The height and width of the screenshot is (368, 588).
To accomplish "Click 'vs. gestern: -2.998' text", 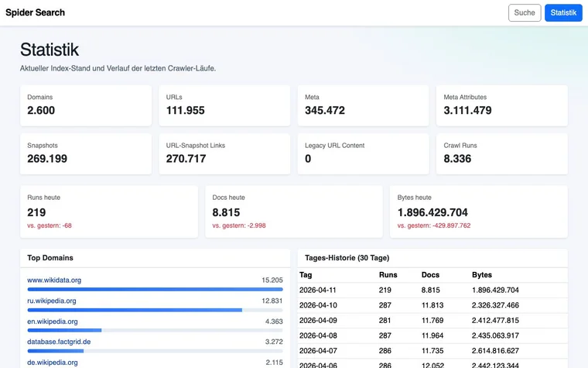I will point(239,225).
